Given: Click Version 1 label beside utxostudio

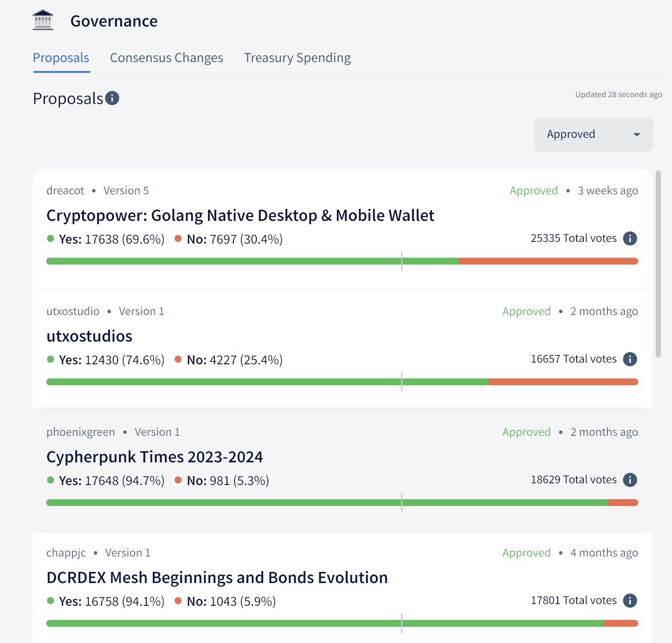Looking at the screenshot, I should coord(141,311).
